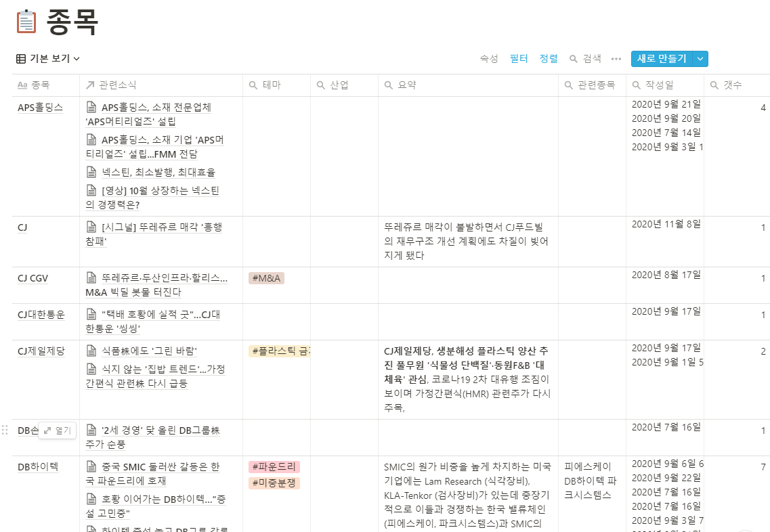Viewport: 770px width, 532px height.
Task: Click the rollup search icon in 관련종목 header
Action: click(569, 85)
